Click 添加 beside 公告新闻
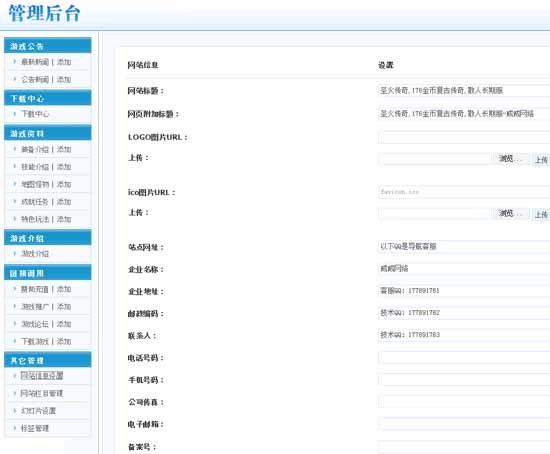The image size is (550, 454). [64, 80]
